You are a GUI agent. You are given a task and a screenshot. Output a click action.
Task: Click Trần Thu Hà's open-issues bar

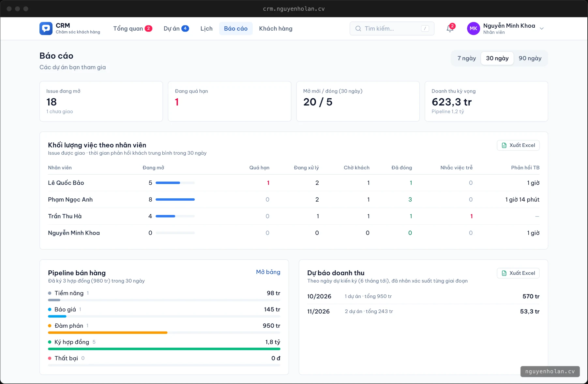[175, 216]
